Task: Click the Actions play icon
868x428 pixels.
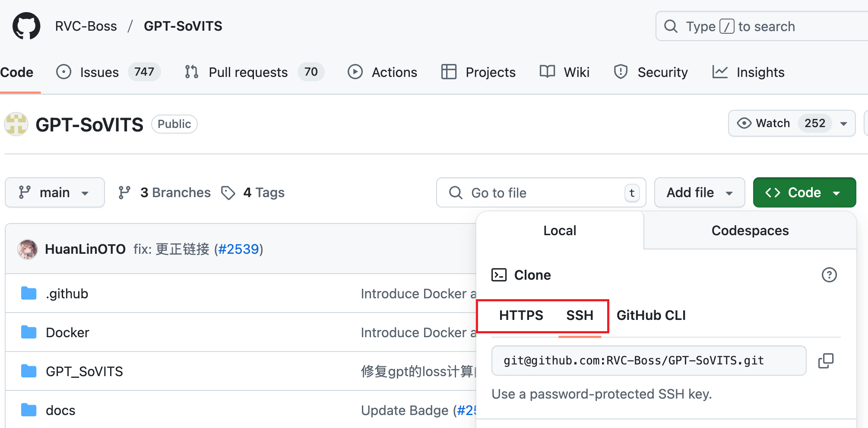Action: [x=355, y=72]
